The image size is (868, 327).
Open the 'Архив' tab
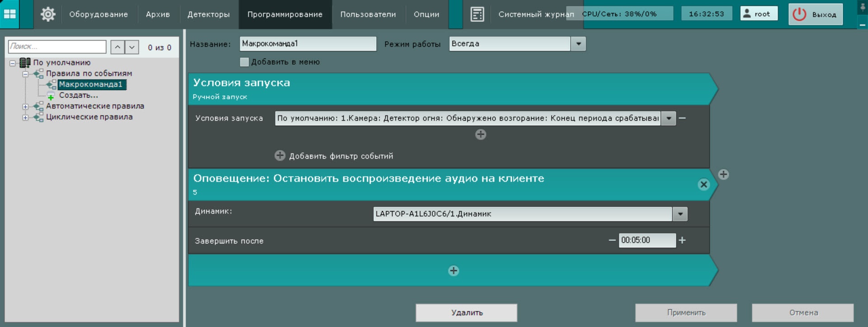(158, 14)
